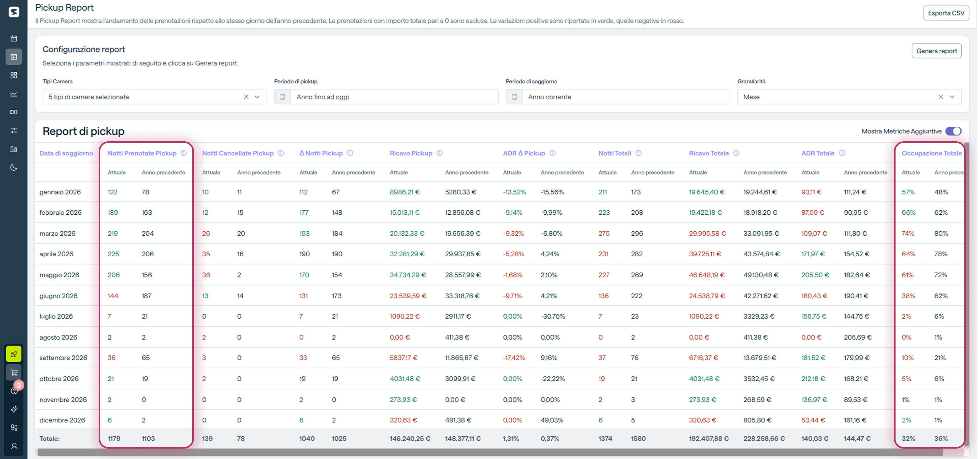Select the building/property icon in sidebar

click(x=14, y=149)
